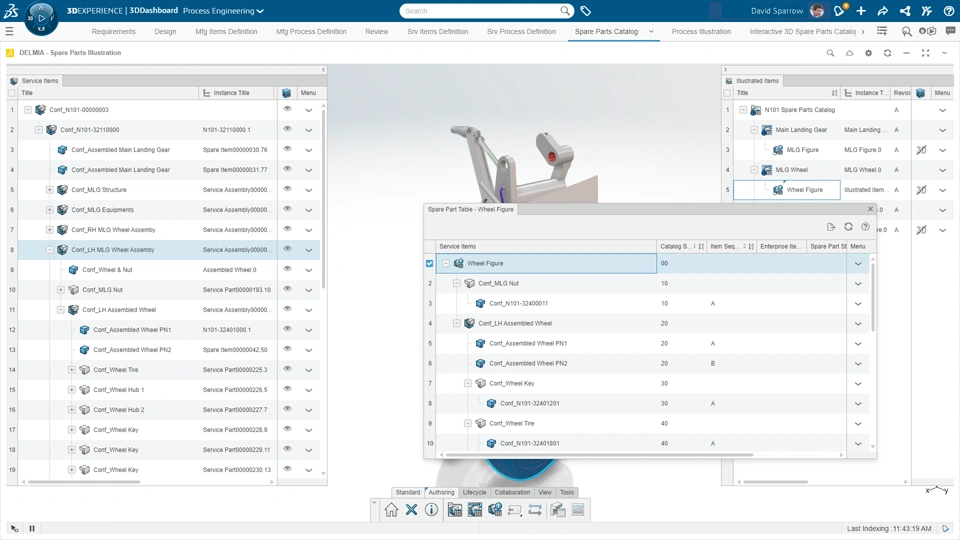The height and width of the screenshot is (540, 960).
Task: Open the chat messages icon in the tab bar
Action: click(950, 31)
